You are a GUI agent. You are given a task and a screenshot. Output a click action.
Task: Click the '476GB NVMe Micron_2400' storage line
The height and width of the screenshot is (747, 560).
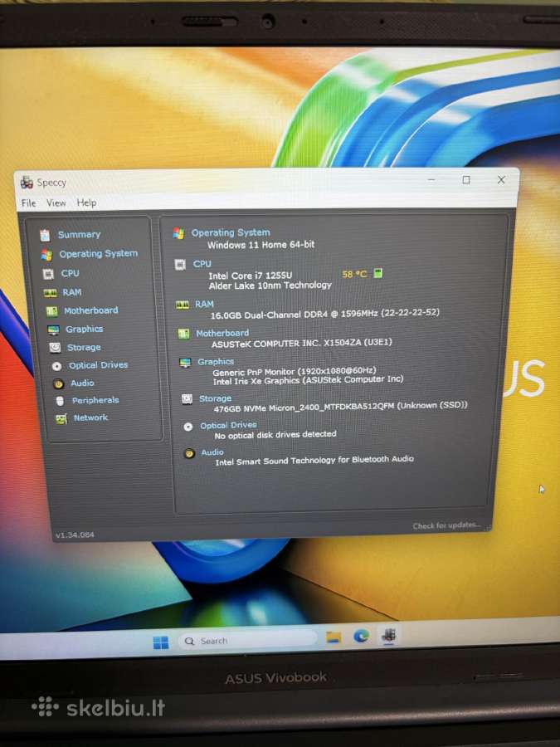pyautogui.click(x=340, y=407)
